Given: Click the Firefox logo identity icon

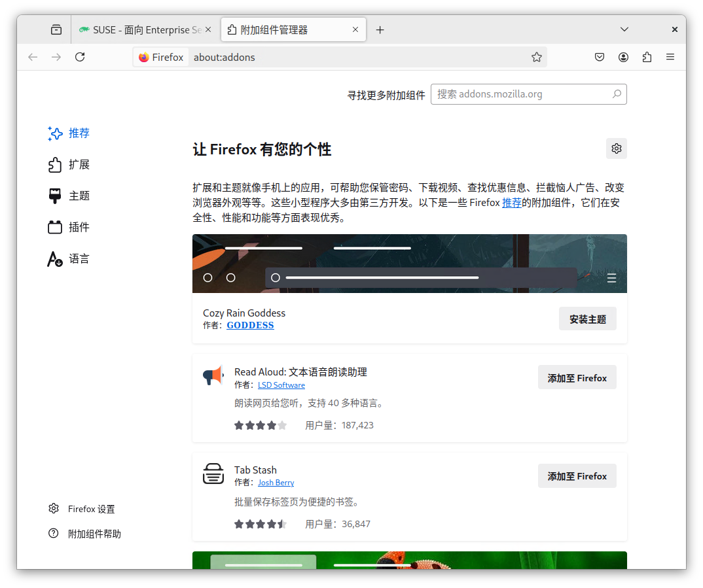Looking at the screenshot, I should [x=144, y=58].
